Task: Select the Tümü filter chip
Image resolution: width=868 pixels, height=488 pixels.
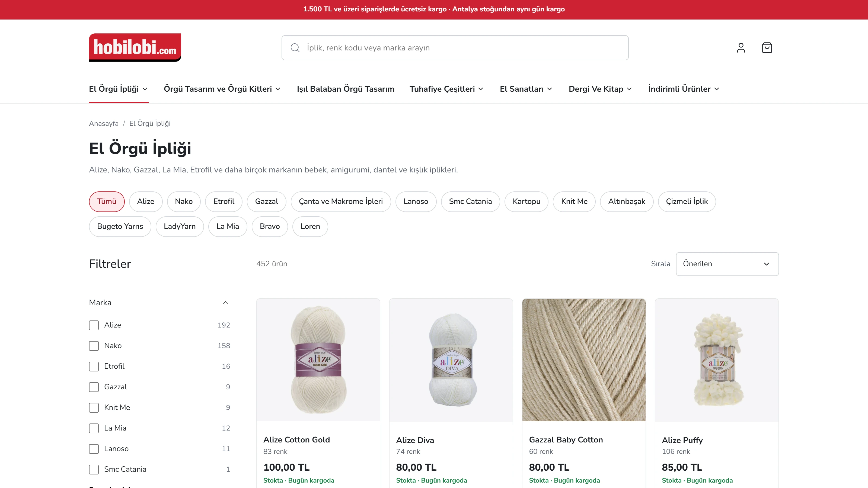Action: coord(107,201)
